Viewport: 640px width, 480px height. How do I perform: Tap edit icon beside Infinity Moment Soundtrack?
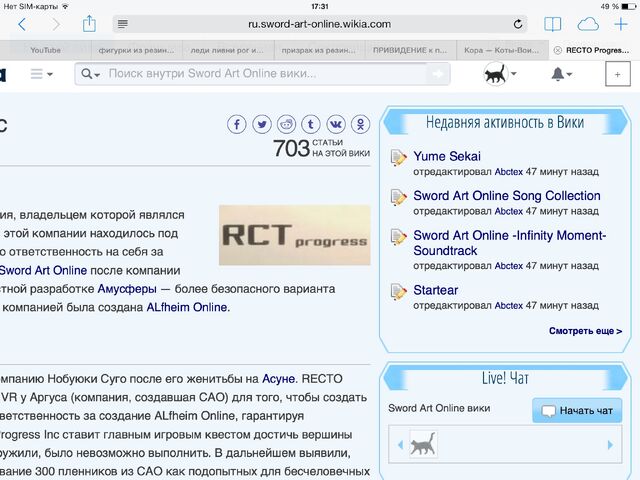click(x=398, y=237)
